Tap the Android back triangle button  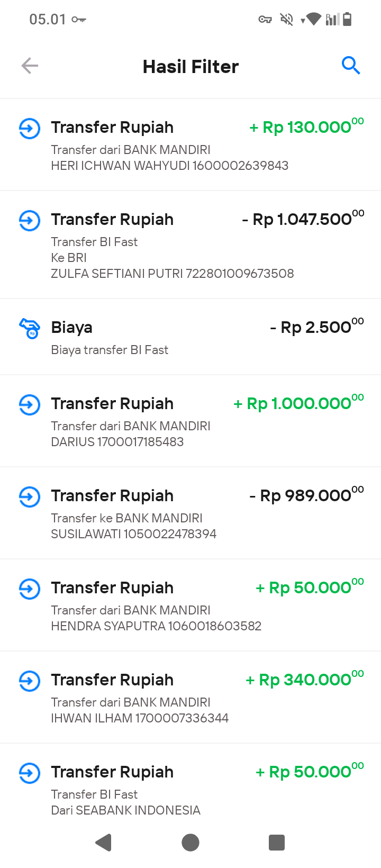(x=104, y=843)
